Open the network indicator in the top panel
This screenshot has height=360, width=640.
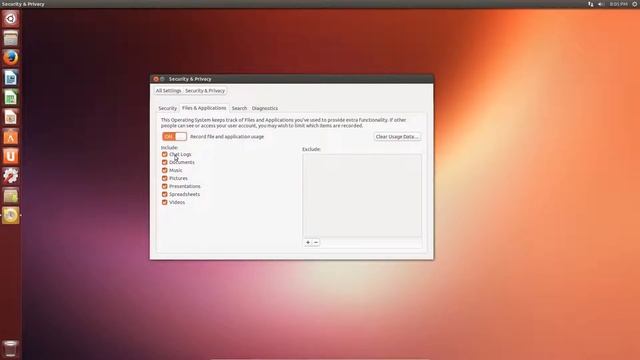(x=591, y=4)
